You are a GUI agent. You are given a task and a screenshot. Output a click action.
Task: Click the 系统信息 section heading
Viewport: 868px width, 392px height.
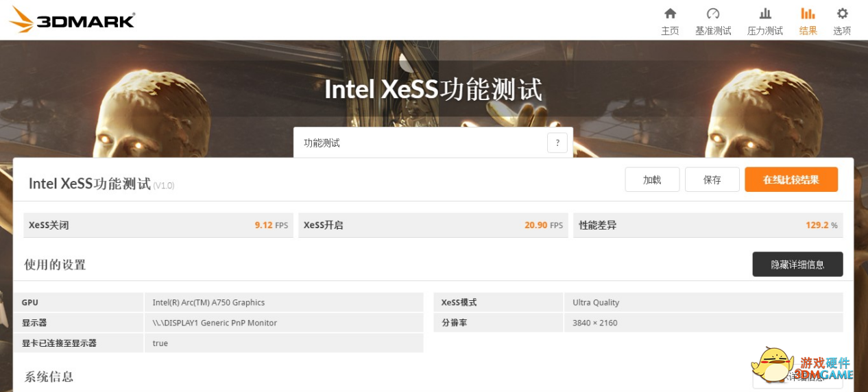tap(49, 376)
